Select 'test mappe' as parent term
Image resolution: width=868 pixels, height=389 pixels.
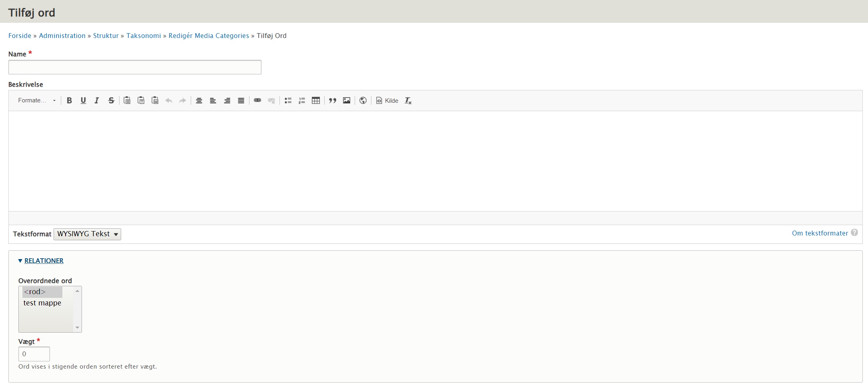point(42,303)
